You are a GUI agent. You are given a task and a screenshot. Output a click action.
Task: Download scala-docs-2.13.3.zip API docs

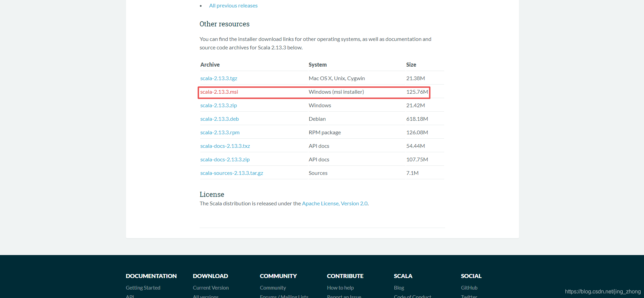pos(225,159)
